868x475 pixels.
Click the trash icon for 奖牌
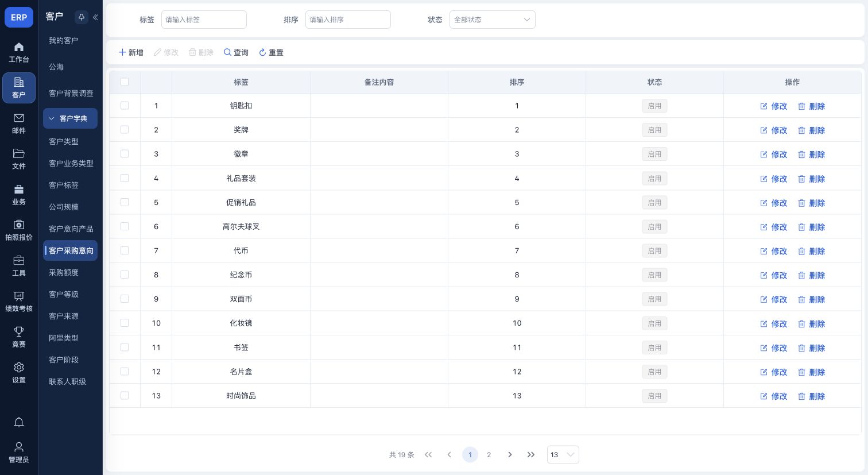coord(801,130)
